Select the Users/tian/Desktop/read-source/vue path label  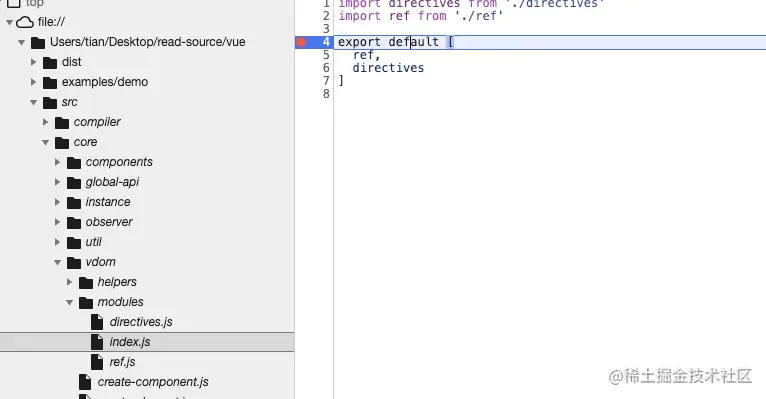tap(148, 42)
